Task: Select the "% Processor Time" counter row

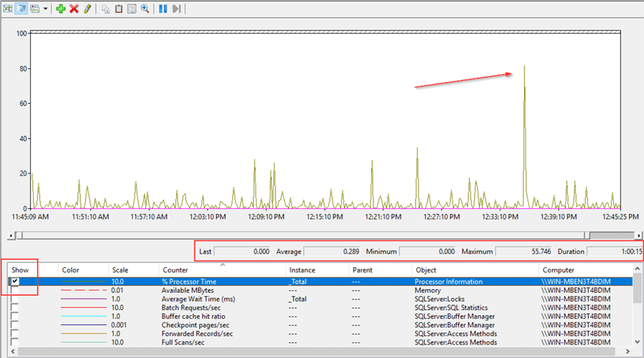Action: click(321, 282)
